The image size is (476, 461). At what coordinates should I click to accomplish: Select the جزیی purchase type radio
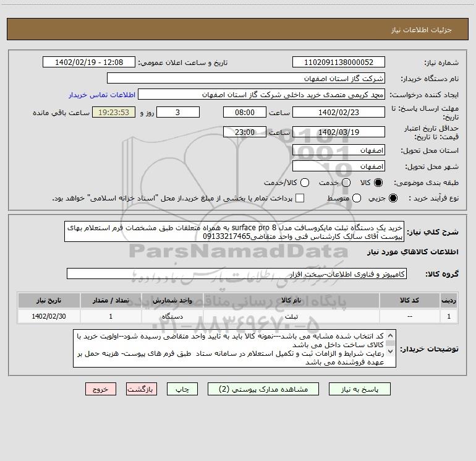[x=393, y=198]
